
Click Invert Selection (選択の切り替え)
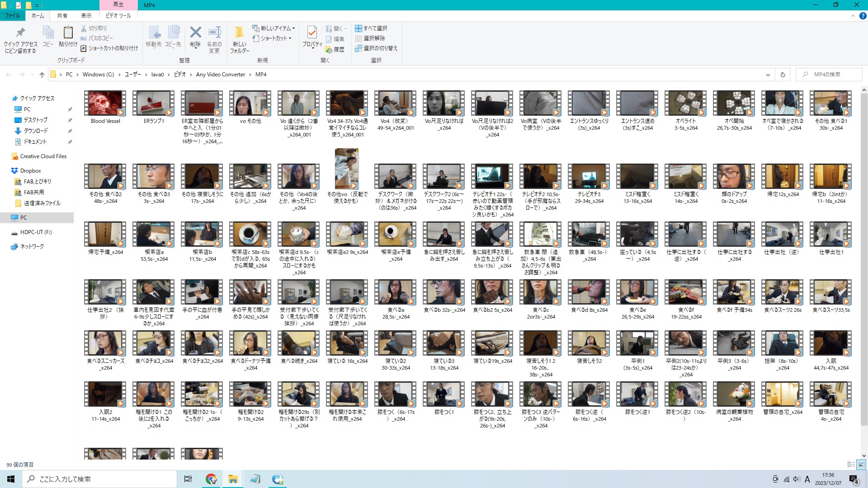click(x=376, y=48)
